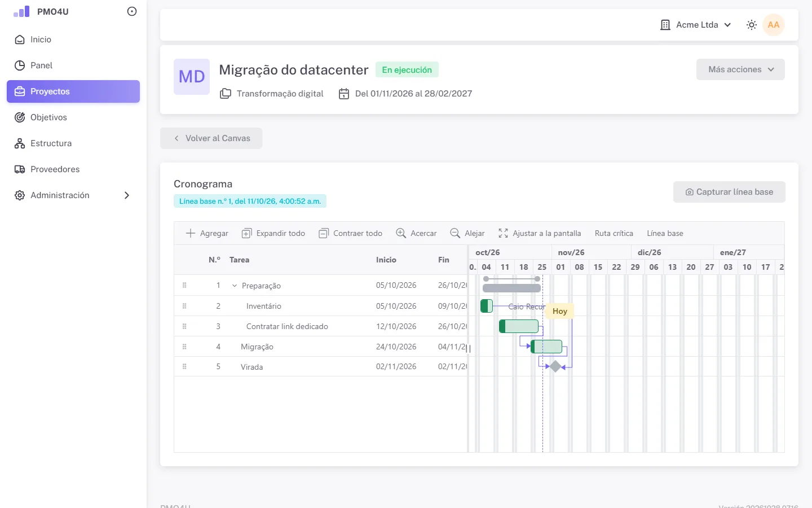Click Capturar línea base button
The width and height of the screenshot is (812, 508).
[x=729, y=192]
